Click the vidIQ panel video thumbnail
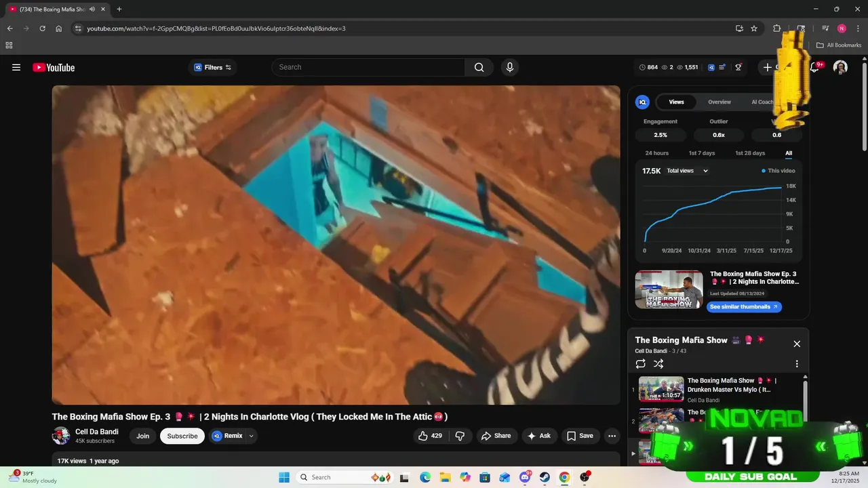Screen dimensions: 868x488 coord(669,289)
